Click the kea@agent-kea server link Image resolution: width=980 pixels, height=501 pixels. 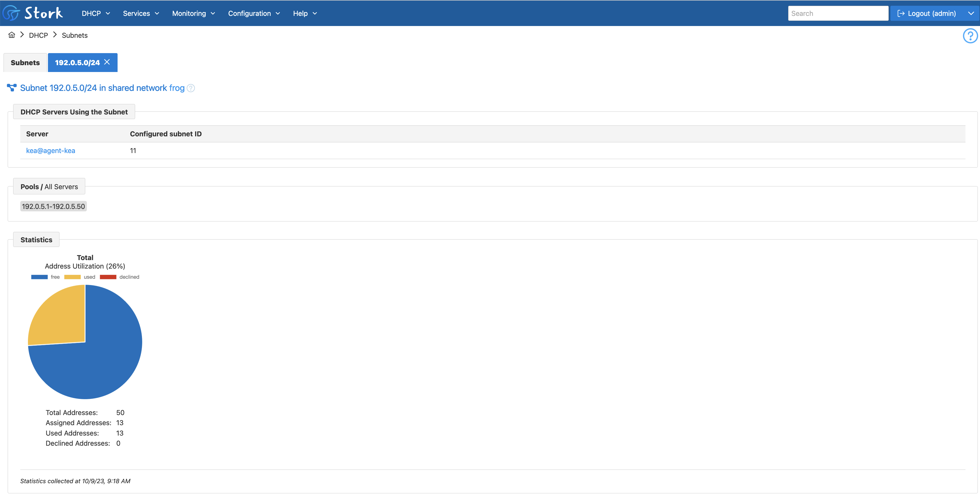tap(50, 150)
